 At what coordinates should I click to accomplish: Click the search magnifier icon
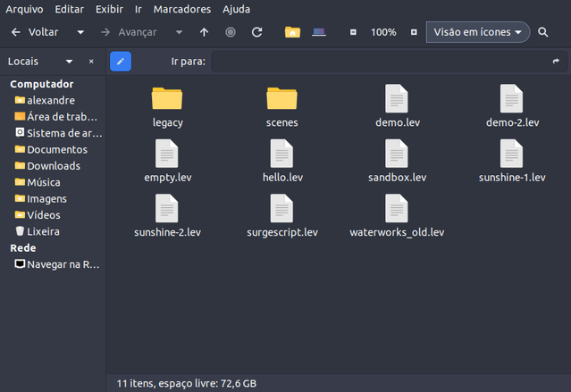click(543, 32)
